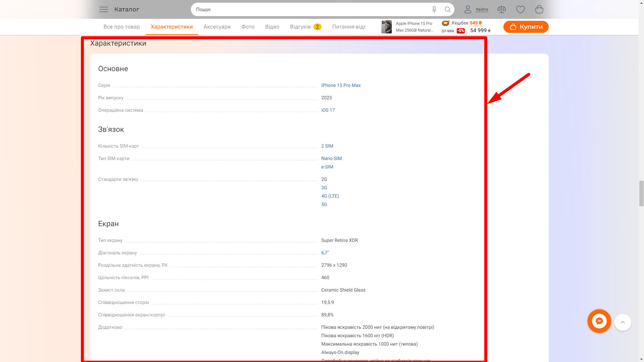Follow the 5G link
This screenshot has height=362, width=644.
[324, 204]
